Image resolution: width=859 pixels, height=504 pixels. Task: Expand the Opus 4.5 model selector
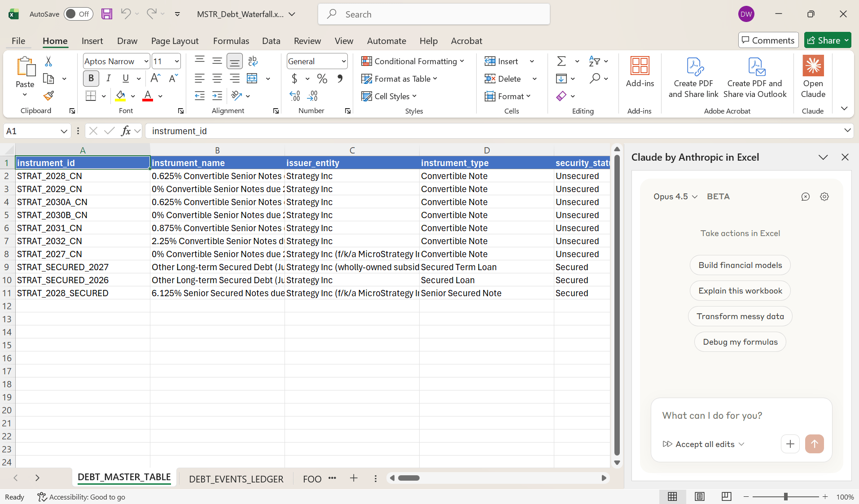pyautogui.click(x=675, y=197)
